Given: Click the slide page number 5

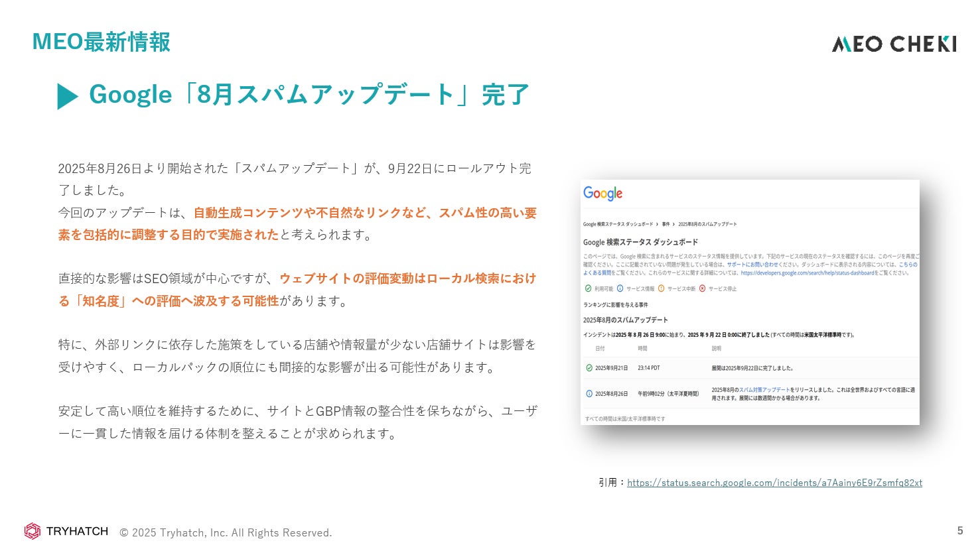Looking at the screenshot, I should pyautogui.click(x=960, y=530).
